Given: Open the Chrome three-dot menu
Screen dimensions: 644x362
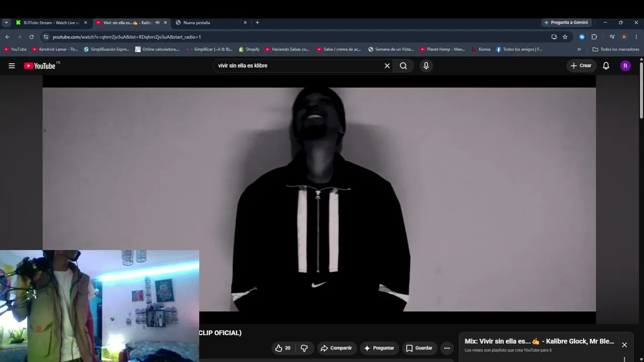Looking at the screenshot, I should coord(636,37).
